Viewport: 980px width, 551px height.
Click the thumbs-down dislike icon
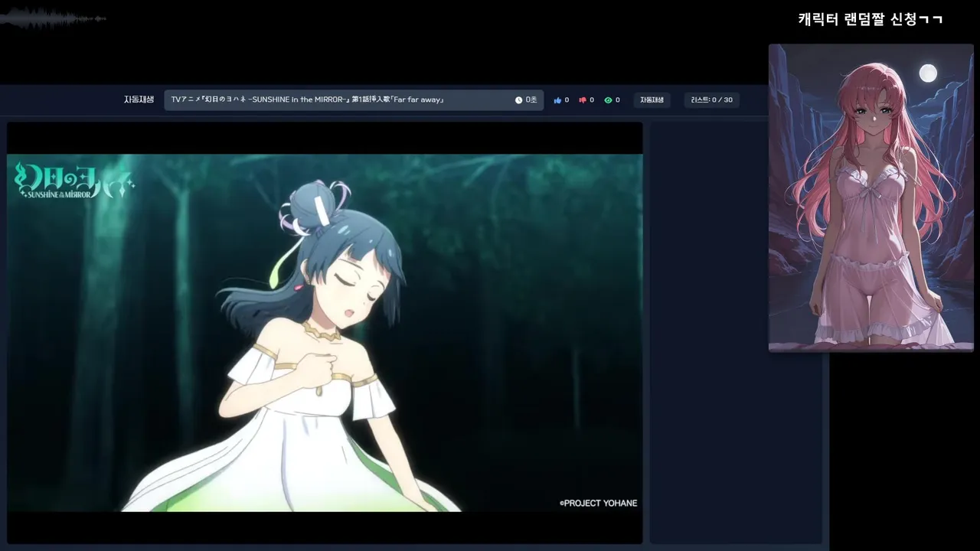click(x=583, y=100)
